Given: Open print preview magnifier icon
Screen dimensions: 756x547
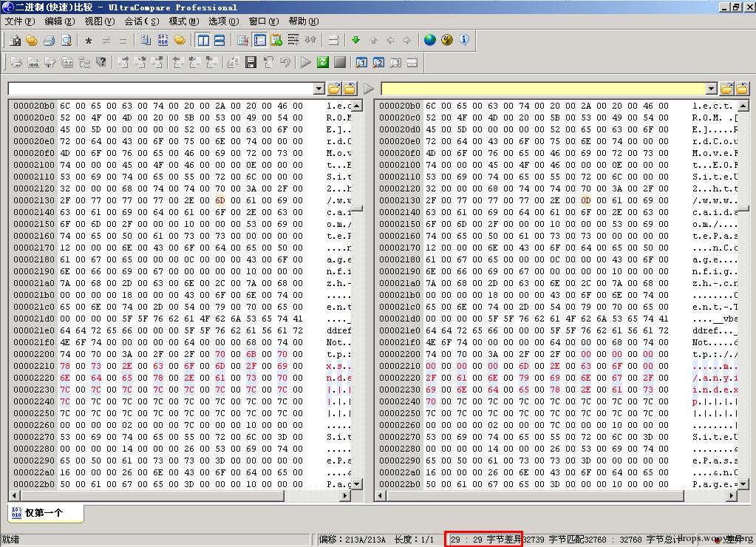Looking at the screenshot, I should (66, 41).
